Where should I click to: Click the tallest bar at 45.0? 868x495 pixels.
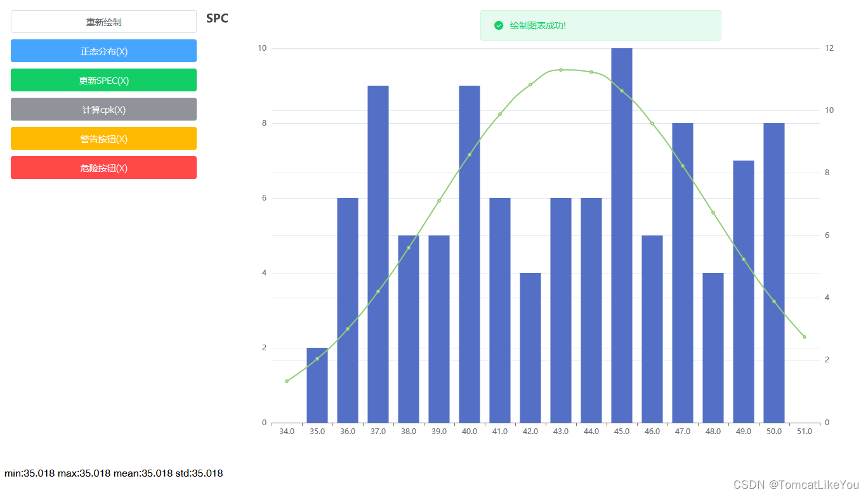click(x=622, y=235)
